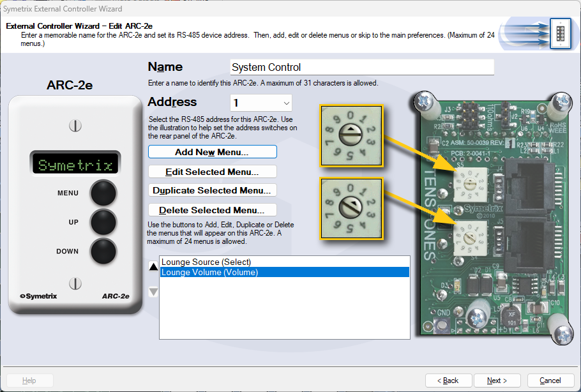Click Duplicate Selected Menu button
The height and width of the screenshot is (392, 581).
(x=212, y=191)
